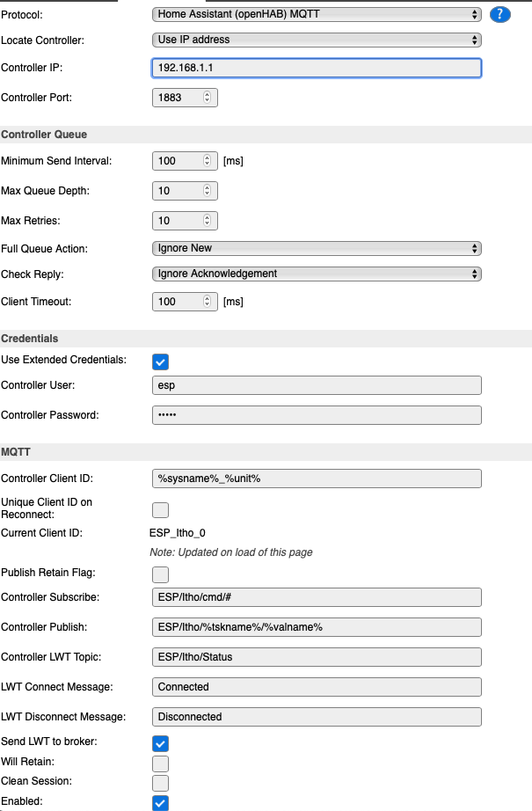
Task: Toggle Use Extended Credentials checkbox
Action: 160,362
